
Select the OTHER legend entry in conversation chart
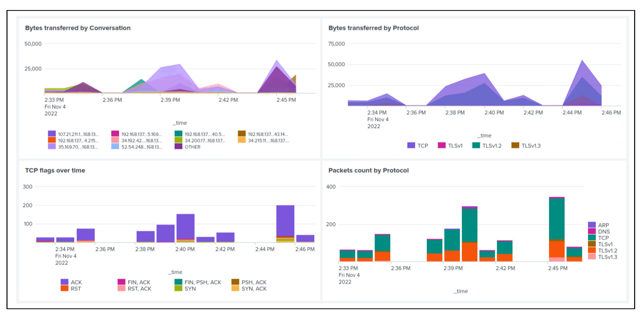[x=192, y=147]
